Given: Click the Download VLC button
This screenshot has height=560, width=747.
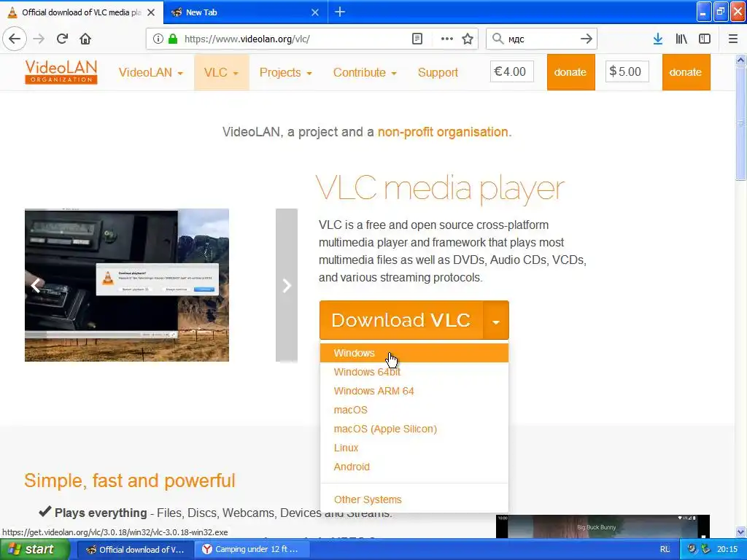Looking at the screenshot, I should coord(401,320).
